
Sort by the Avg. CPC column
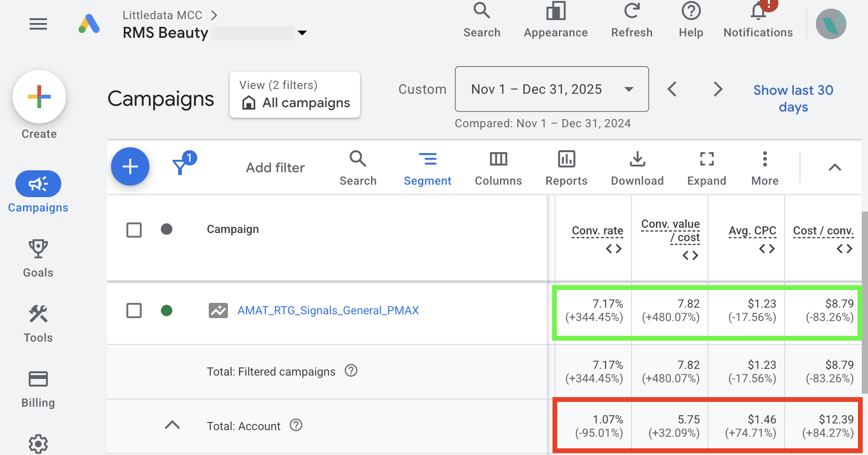pos(752,231)
